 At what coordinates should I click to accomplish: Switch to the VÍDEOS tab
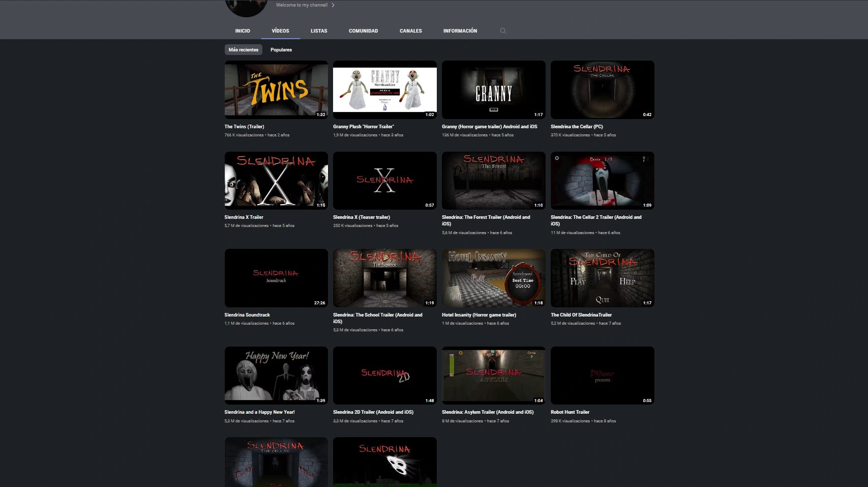[280, 31]
